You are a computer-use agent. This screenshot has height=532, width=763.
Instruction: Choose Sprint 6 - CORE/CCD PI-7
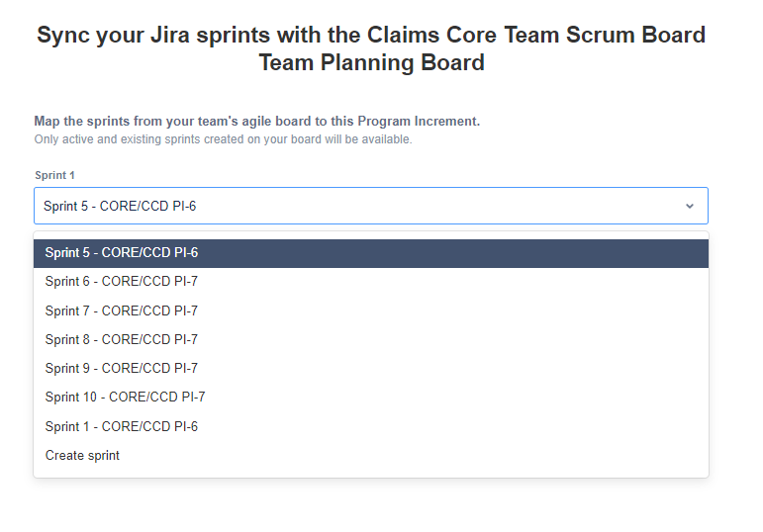tap(371, 282)
